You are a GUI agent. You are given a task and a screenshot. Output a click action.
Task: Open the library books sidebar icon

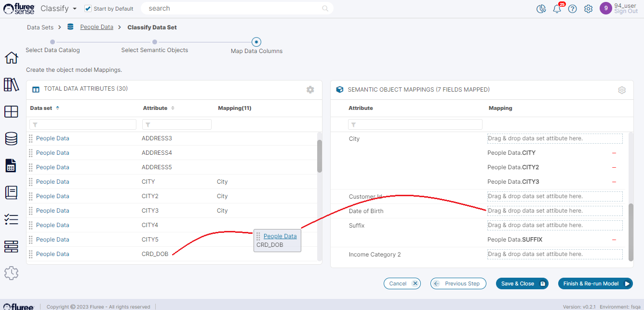pos(11,84)
